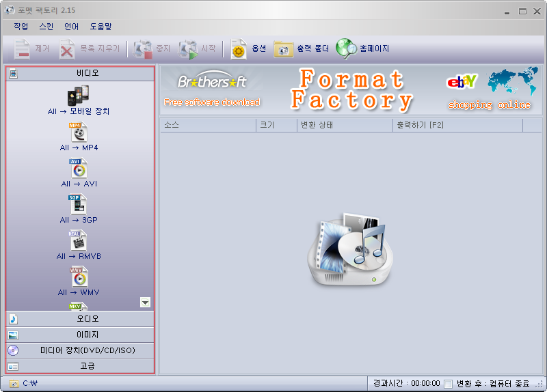Image resolution: width=547 pixels, height=392 pixels.
Task: Click the 제거 (remove) toolbar icon
Action: point(22,48)
